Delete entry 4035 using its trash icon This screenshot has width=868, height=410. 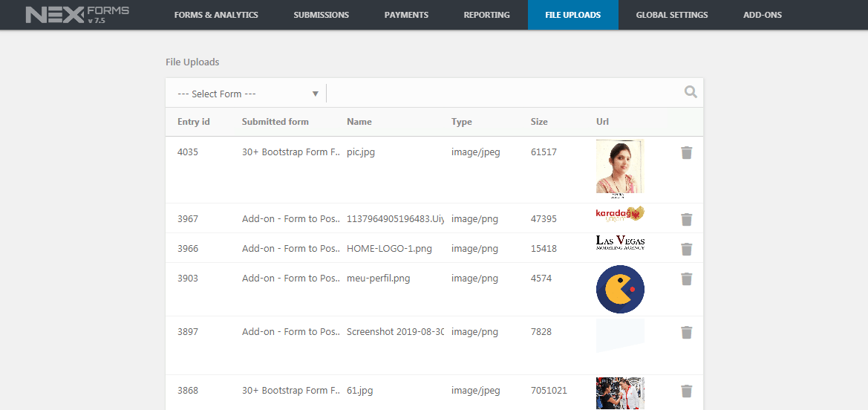686,152
